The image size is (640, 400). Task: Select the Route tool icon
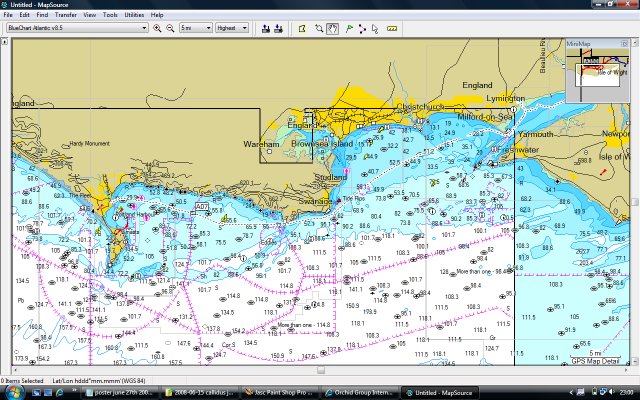point(362,28)
